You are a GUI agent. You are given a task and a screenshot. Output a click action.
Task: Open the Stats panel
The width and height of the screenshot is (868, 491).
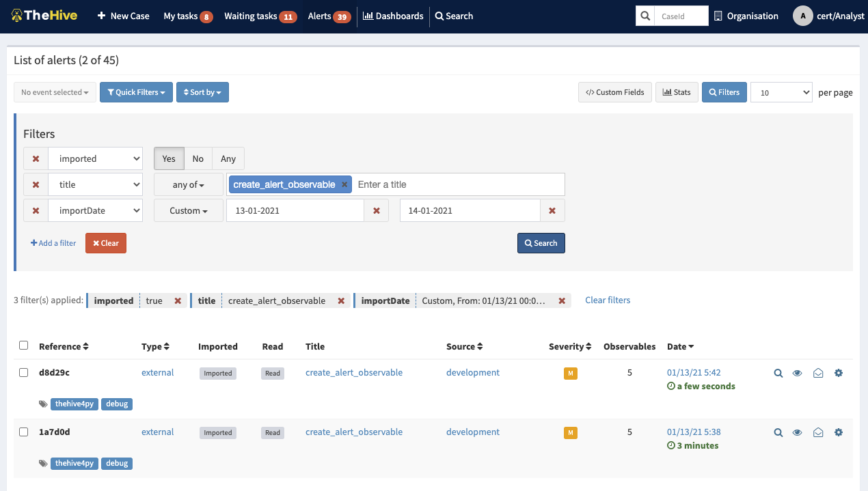tap(677, 92)
